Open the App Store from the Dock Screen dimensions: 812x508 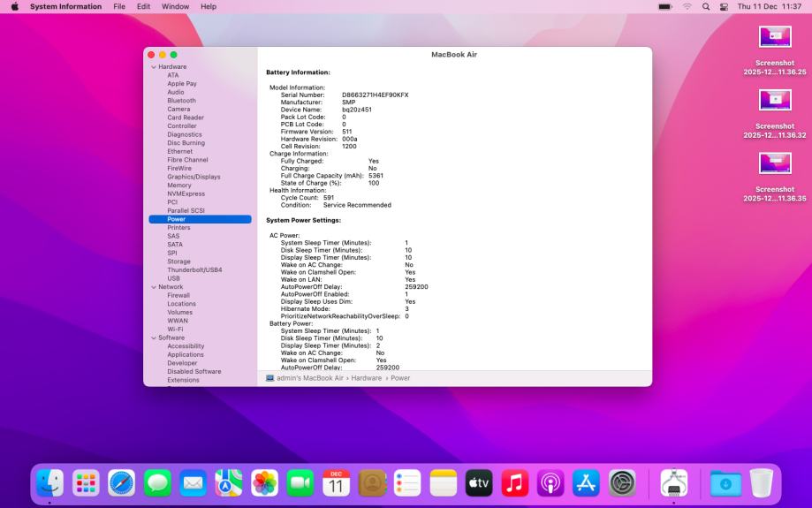tap(587, 483)
